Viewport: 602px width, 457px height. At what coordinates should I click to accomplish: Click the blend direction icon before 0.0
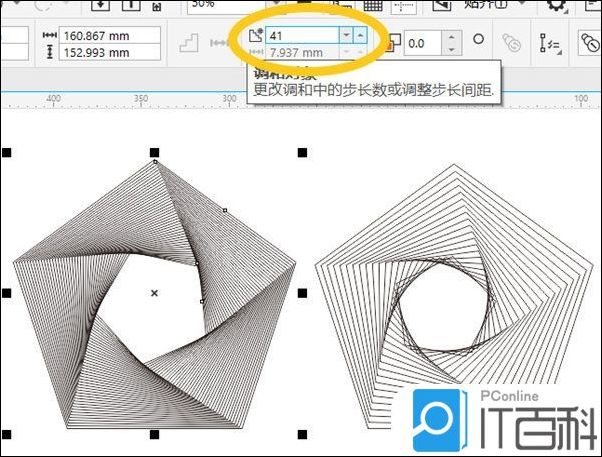click(x=394, y=42)
